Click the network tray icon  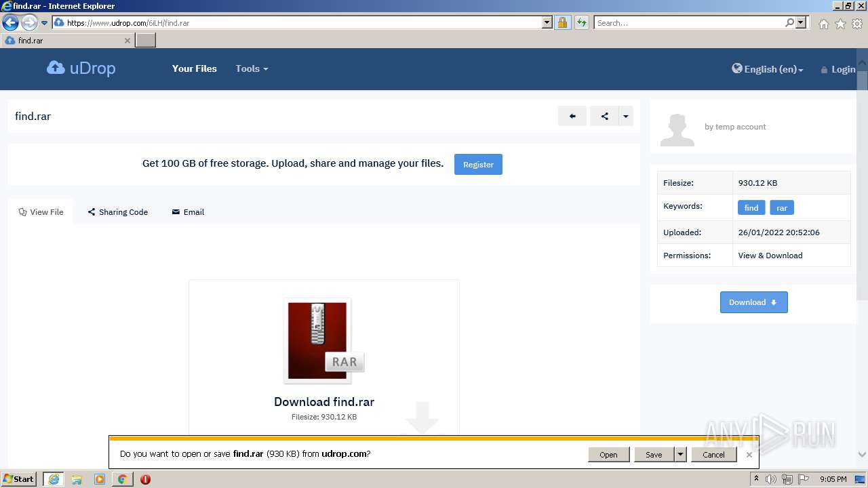coord(787,479)
